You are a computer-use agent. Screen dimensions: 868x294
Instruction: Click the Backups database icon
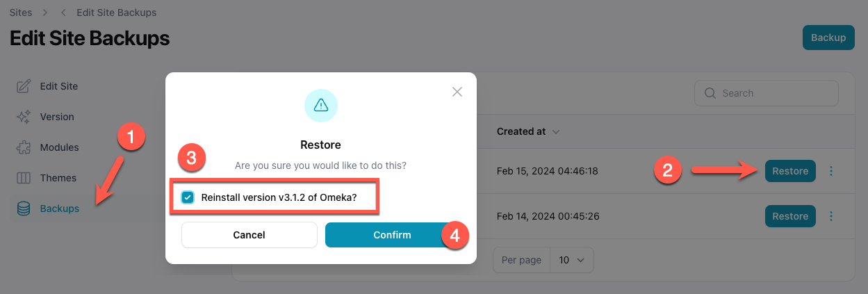24,209
